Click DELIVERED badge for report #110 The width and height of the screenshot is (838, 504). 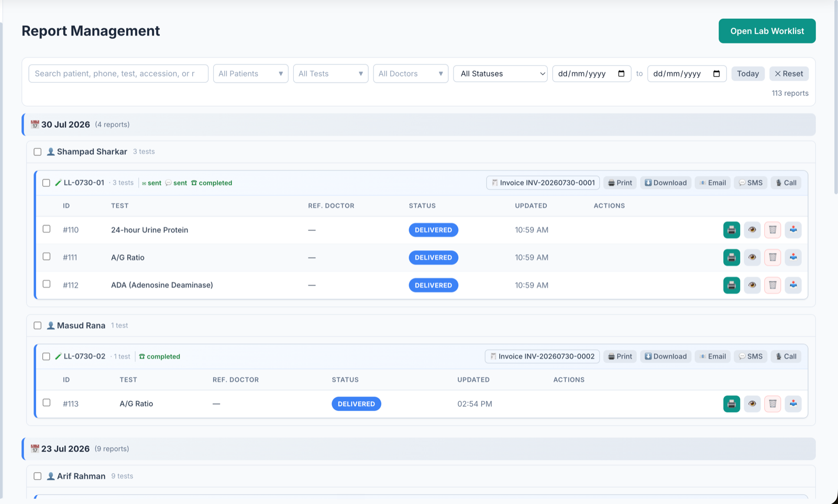[x=434, y=230]
